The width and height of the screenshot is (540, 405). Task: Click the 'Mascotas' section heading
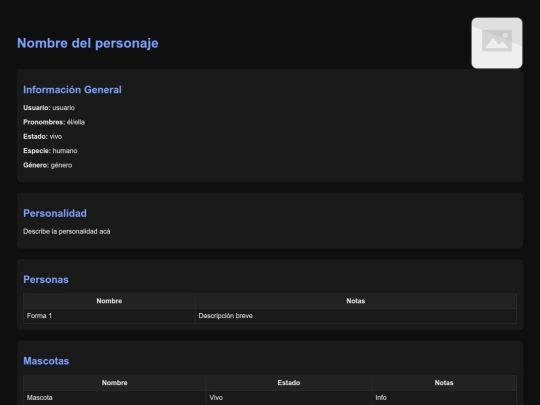coord(46,361)
